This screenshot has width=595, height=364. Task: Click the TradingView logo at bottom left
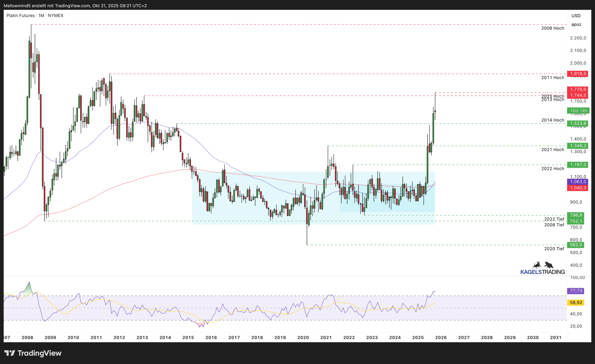[33, 353]
